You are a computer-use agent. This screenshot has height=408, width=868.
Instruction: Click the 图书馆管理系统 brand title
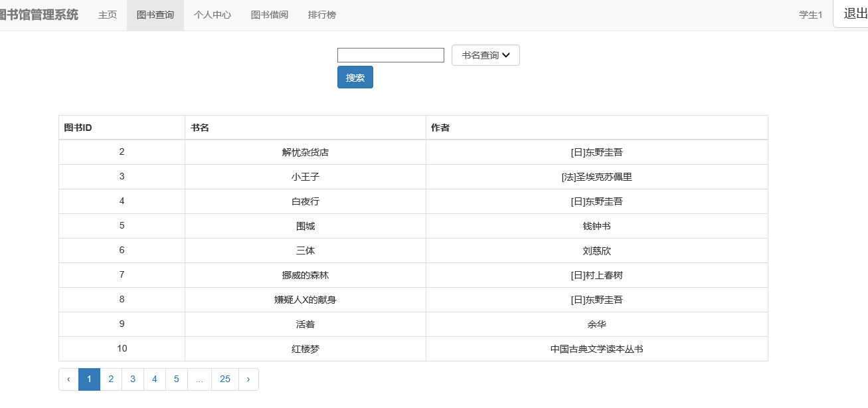point(39,15)
